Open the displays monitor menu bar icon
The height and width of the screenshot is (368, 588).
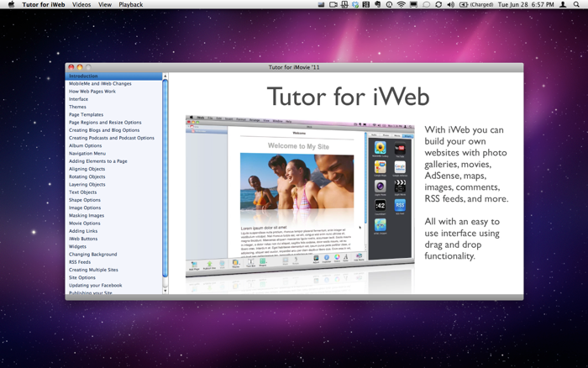click(413, 4)
